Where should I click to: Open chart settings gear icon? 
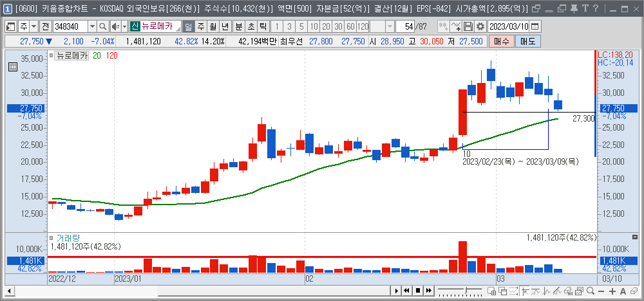480,26
